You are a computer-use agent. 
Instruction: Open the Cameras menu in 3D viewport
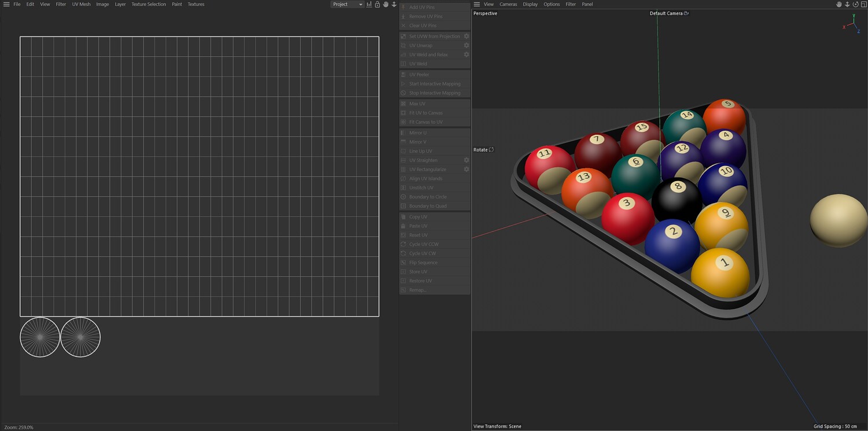508,4
